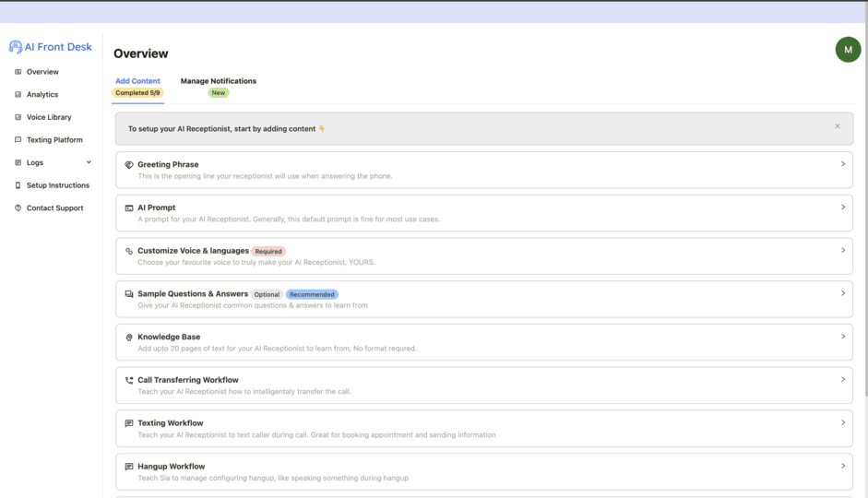Expand the Logs submenu chevron
Screen dimensions: 868x498
pos(89,162)
